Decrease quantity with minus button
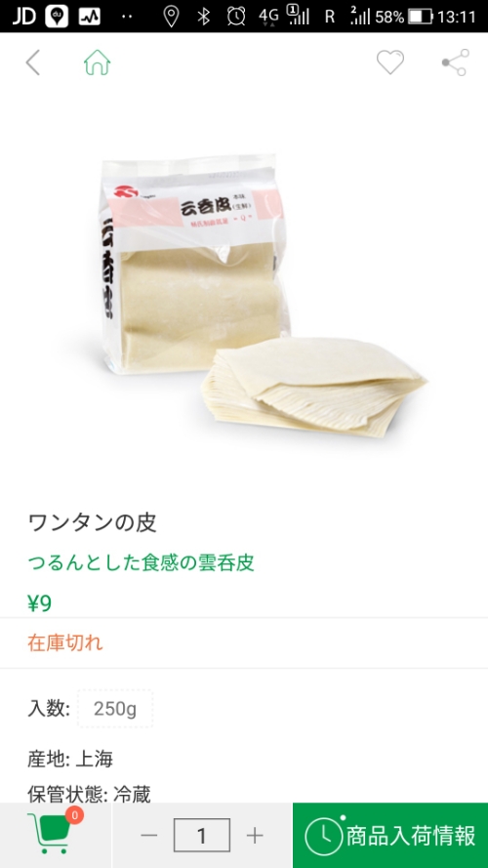Image resolution: width=488 pixels, height=868 pixels. (x=148, y=835)
